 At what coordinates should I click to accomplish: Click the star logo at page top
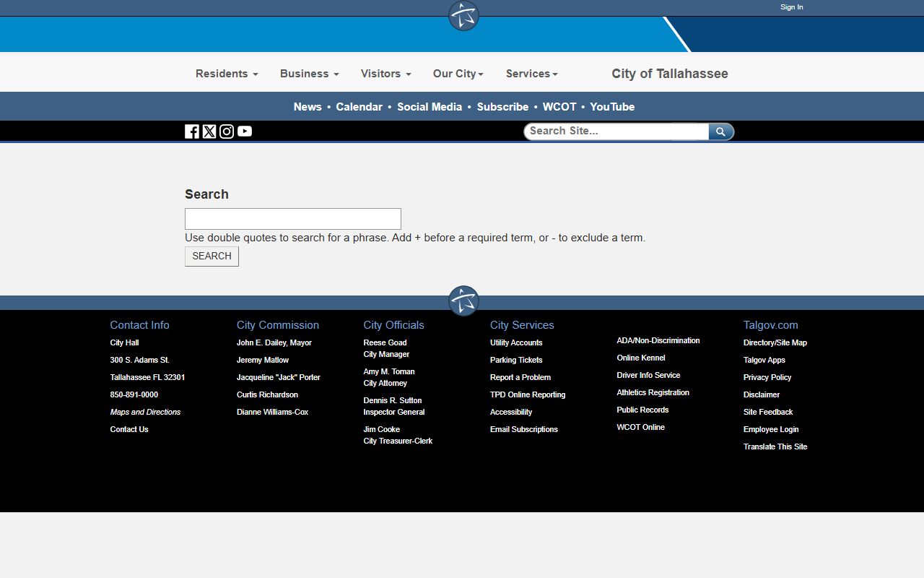click(x=463, y=16)
